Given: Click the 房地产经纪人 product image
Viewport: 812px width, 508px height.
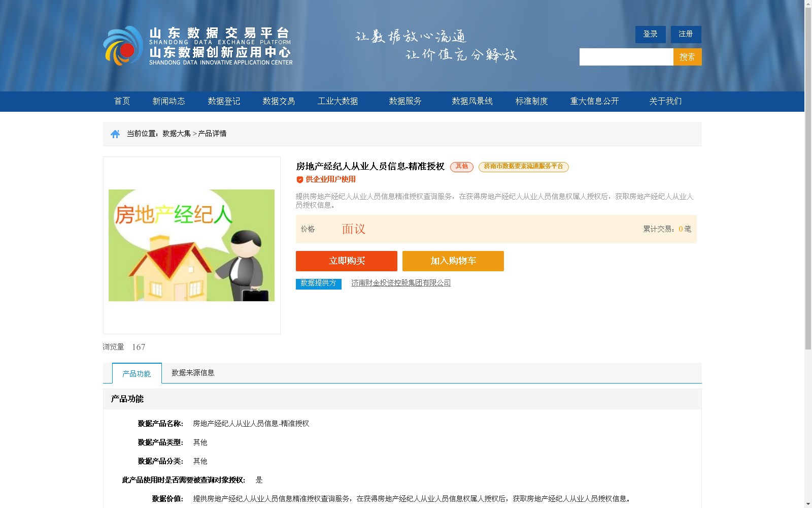Looking at the screenshot, I should [x=191, y=245].
